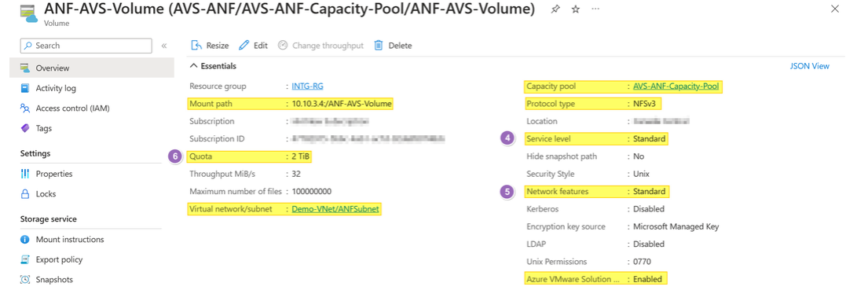
Task: Select the Throughput value 32
Action: [x=296, y=174]
